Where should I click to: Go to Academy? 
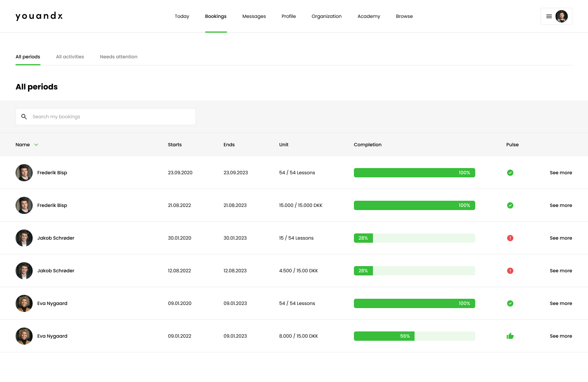(369, 16)
